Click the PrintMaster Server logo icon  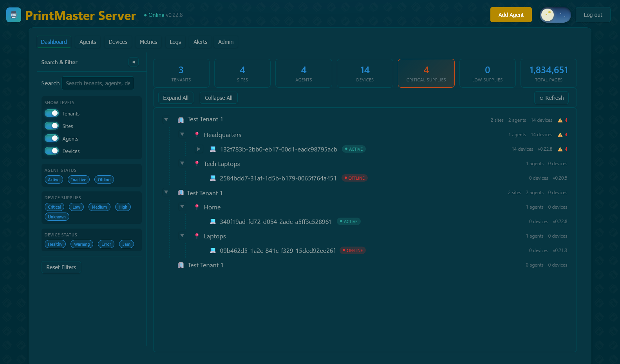14,15
